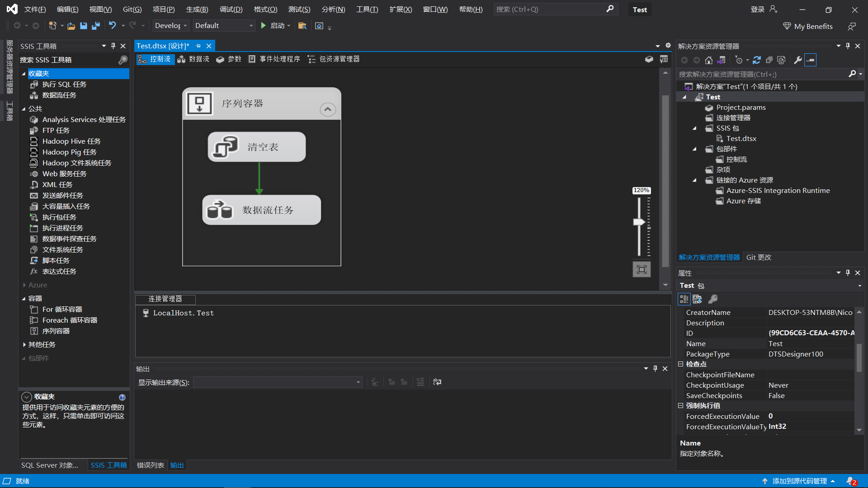Click the refresh icon in Solution Explorer toolbar
The width and height of the screenshot is (868, 488).
pos(757,60)
